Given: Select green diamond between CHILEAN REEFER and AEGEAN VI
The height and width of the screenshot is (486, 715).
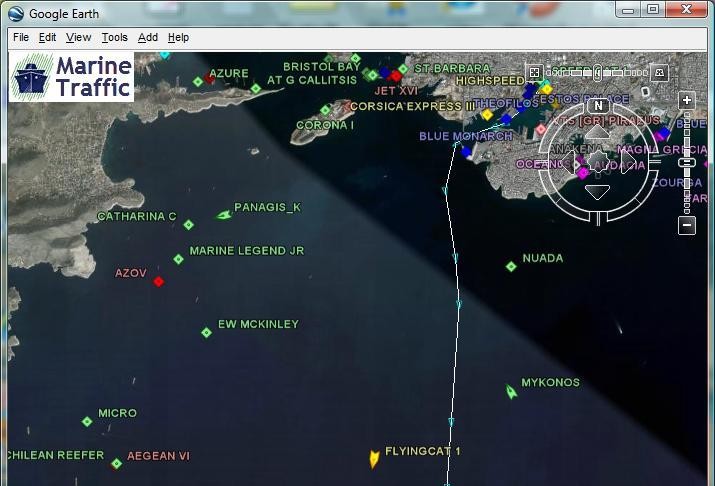Looking at the screenshot, I should tap(116, 464).
